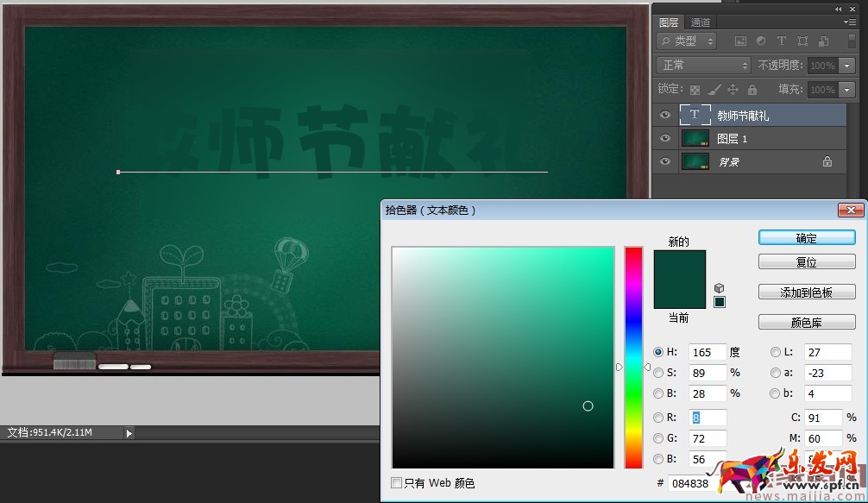Lock position using the move lock icon
868x503 pixels.
(733, 90)
